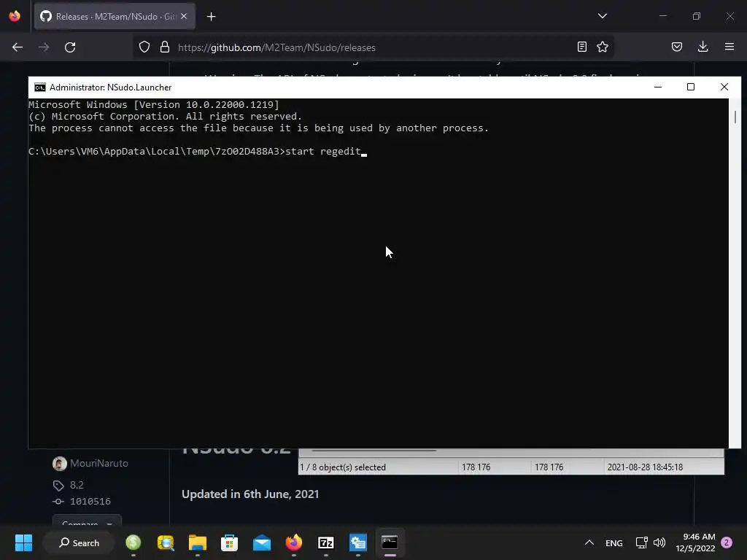Minimize the NSudo.Launcher console window
The image size is (747, 560).
(658, 87)
